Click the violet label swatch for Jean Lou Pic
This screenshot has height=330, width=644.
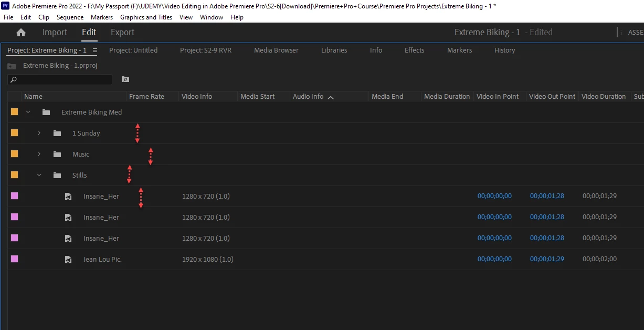tap(14, 259)
